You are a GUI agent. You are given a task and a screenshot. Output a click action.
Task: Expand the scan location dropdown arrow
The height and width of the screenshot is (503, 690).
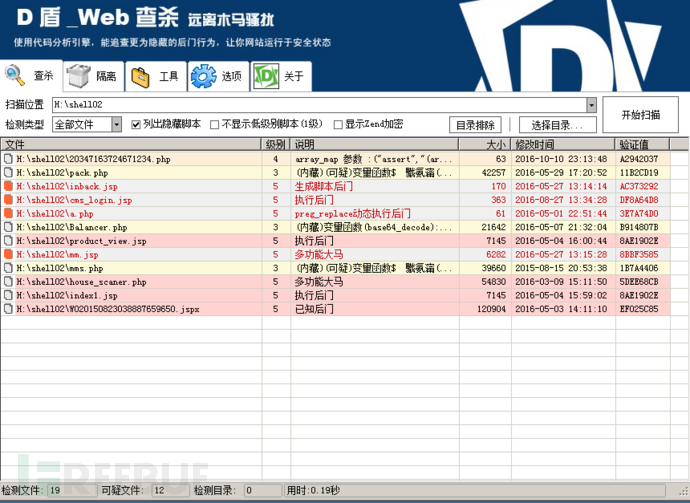point(591,105)
